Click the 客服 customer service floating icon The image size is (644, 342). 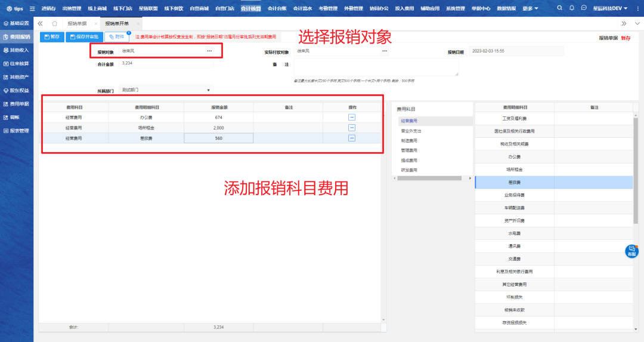631,251
